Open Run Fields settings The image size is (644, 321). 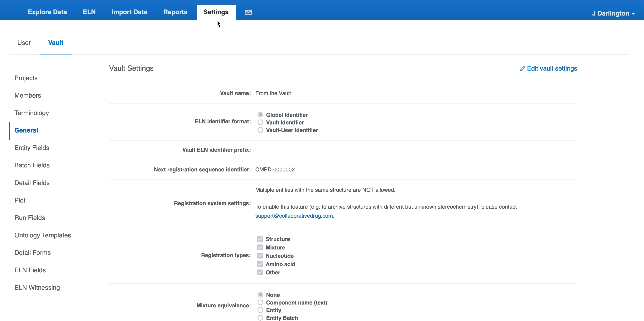coord(30,218)
